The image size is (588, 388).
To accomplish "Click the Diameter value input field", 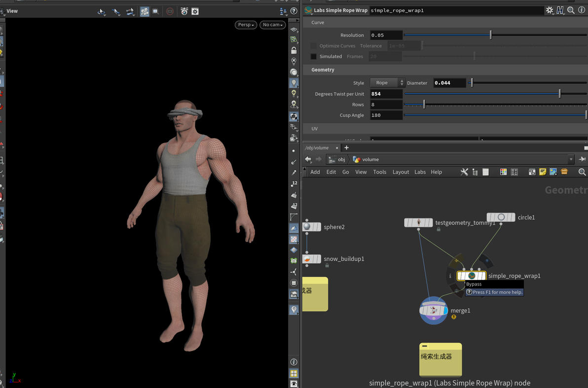I will point(449,83).
